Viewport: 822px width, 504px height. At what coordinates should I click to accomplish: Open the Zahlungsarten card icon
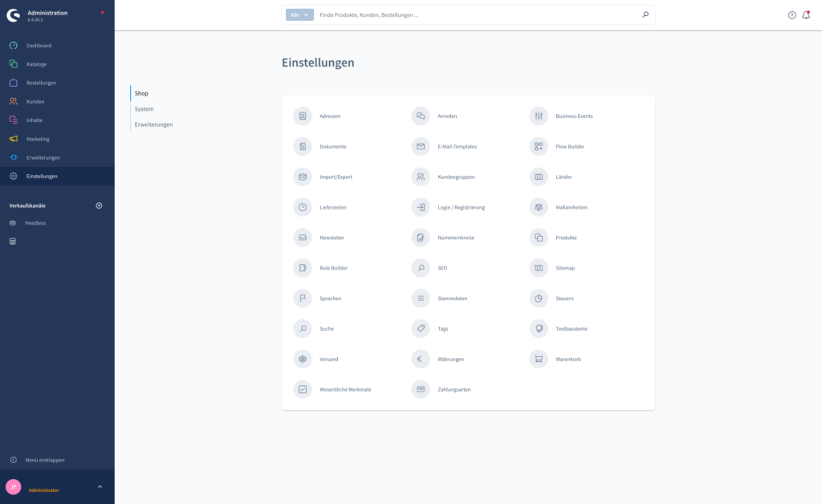tap(421, 389)
